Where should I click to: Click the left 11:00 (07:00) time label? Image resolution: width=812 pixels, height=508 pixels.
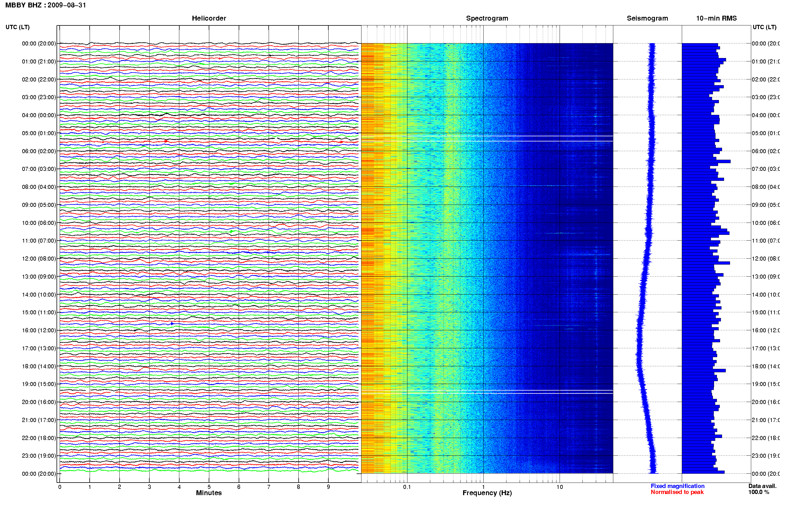(x=39, y=241)
